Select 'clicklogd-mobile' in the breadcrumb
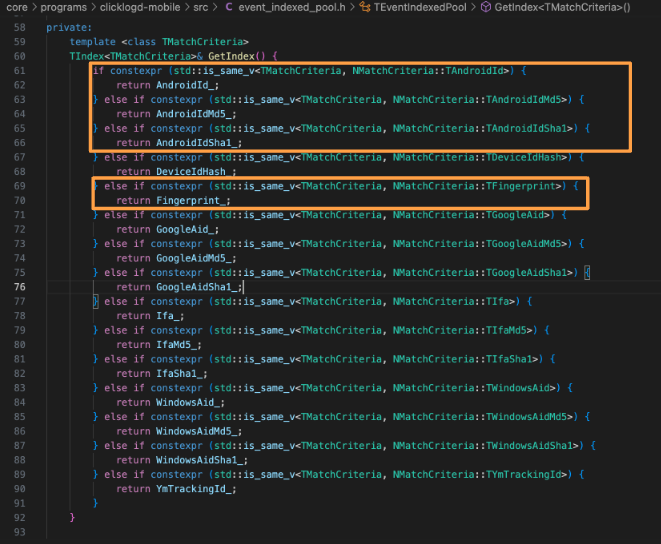Image resolution: width=661 pixels, height=544 pixels. [140, 7]
